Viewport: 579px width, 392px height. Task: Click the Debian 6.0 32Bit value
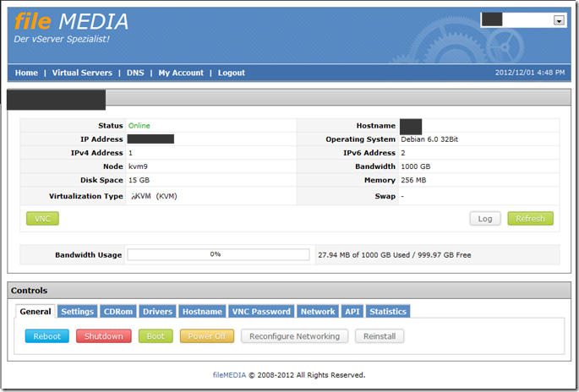pyautogui.click(x=429, y=139)
